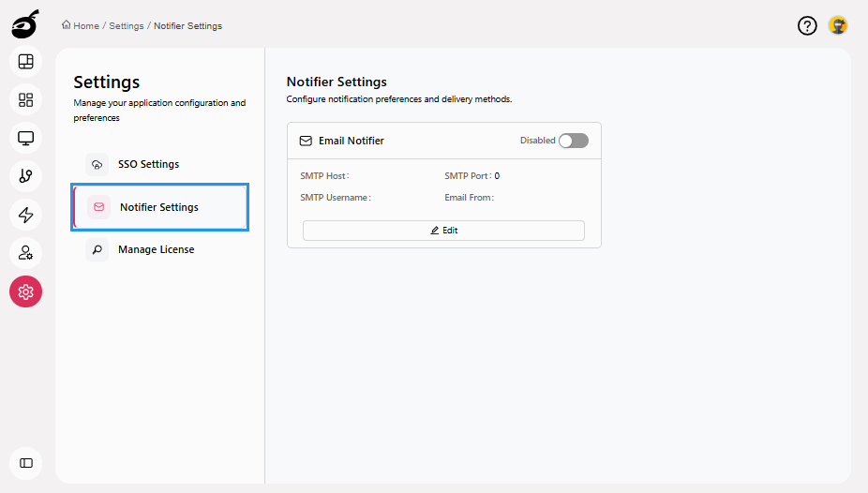
Task: Select Notifier Settings menu item
Action: [x=160, y=207]
